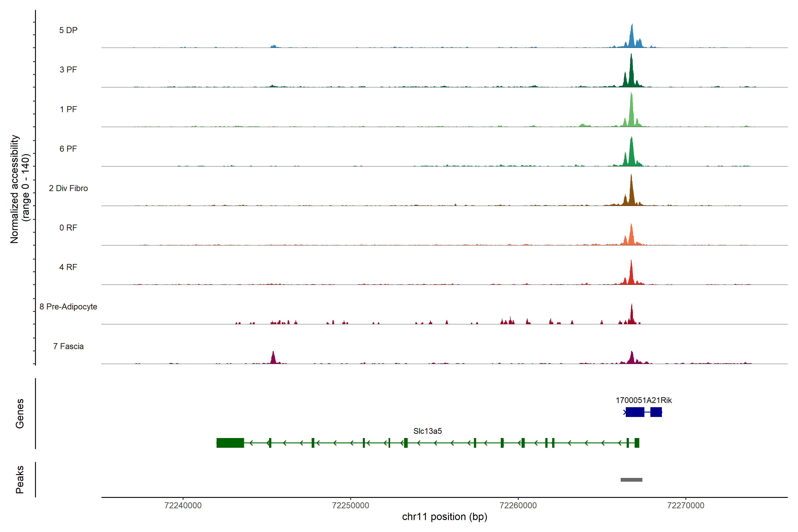Click the 7 Fascia track label
798x532 pixels.
(68, 346)
